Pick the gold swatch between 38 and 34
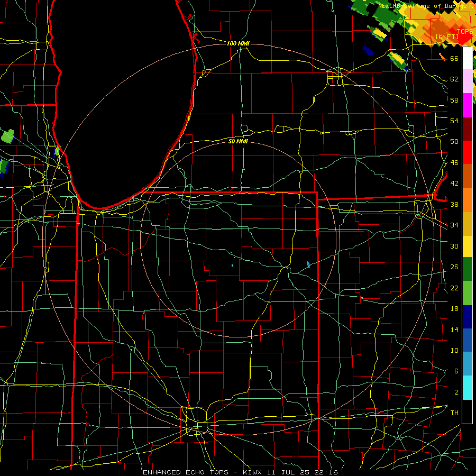 pos(467,223)
